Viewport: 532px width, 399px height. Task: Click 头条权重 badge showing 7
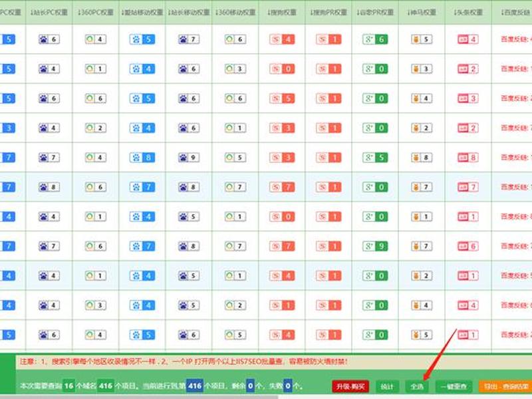point(468,187)
